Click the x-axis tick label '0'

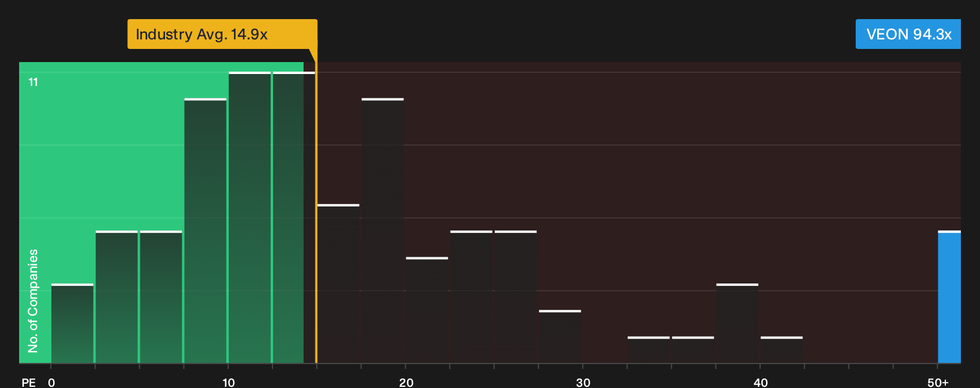(51, 382)
